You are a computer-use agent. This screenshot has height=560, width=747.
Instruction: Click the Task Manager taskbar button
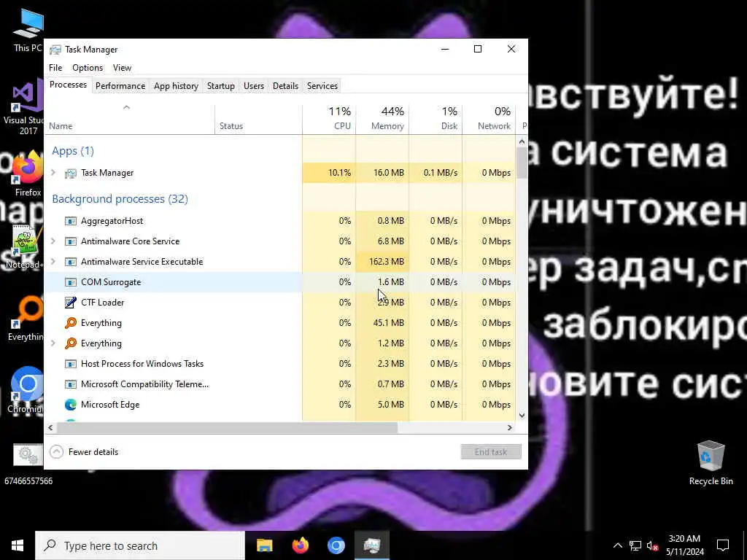371,545
